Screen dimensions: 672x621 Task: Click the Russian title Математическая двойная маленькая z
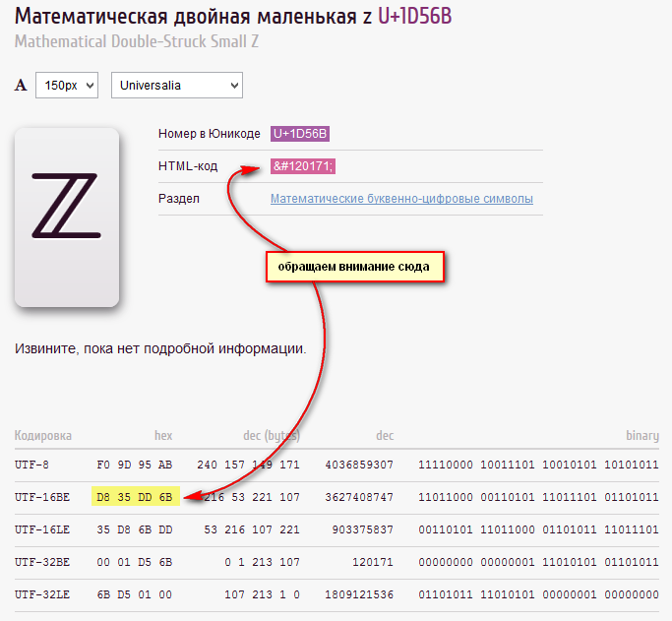coord(193,17)
